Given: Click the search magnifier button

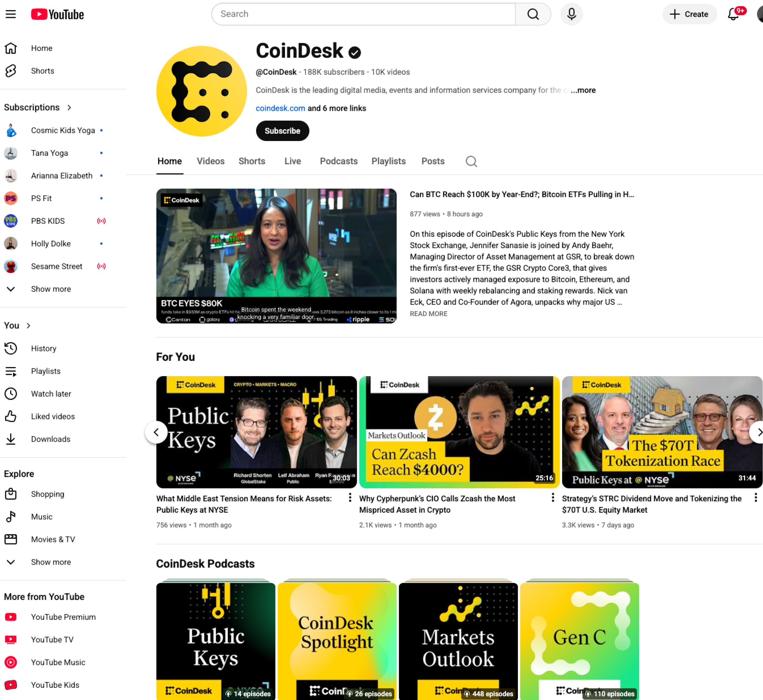Looking at the screenshot, I should [533, 14].
